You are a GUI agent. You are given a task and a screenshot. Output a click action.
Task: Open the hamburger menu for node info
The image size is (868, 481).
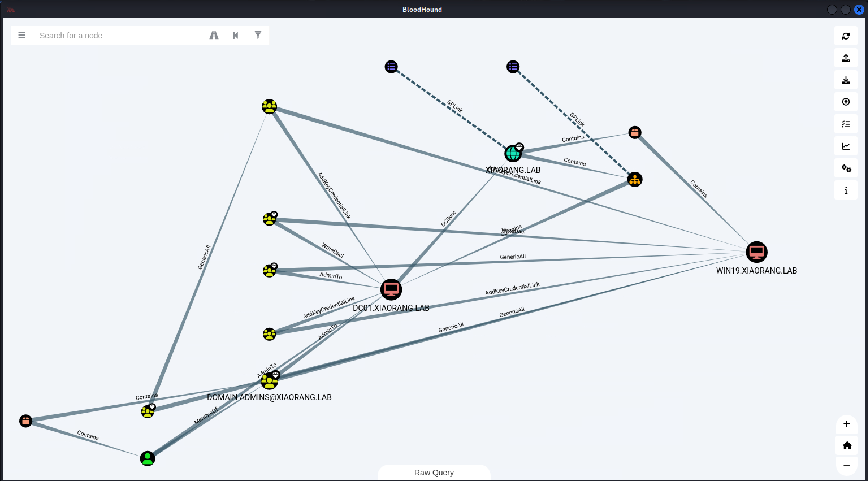pyautogui.click(x=21, y=35)
